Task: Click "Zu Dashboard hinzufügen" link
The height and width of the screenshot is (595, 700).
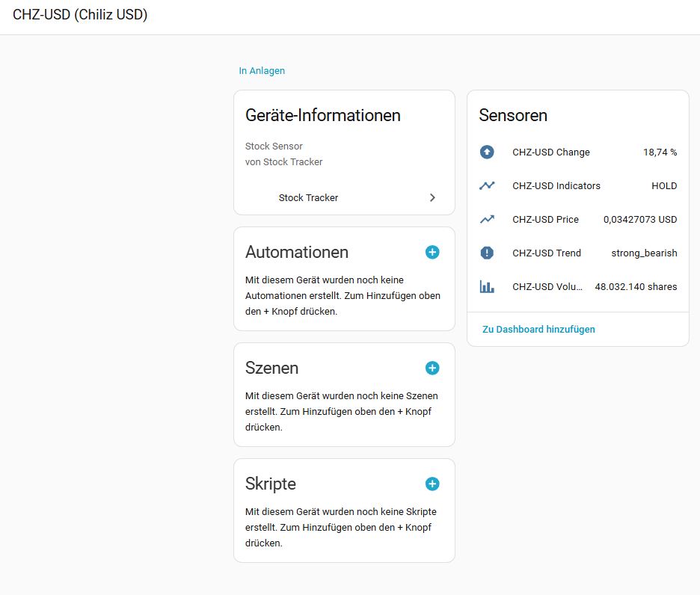Action: click(x=538, y=330)
